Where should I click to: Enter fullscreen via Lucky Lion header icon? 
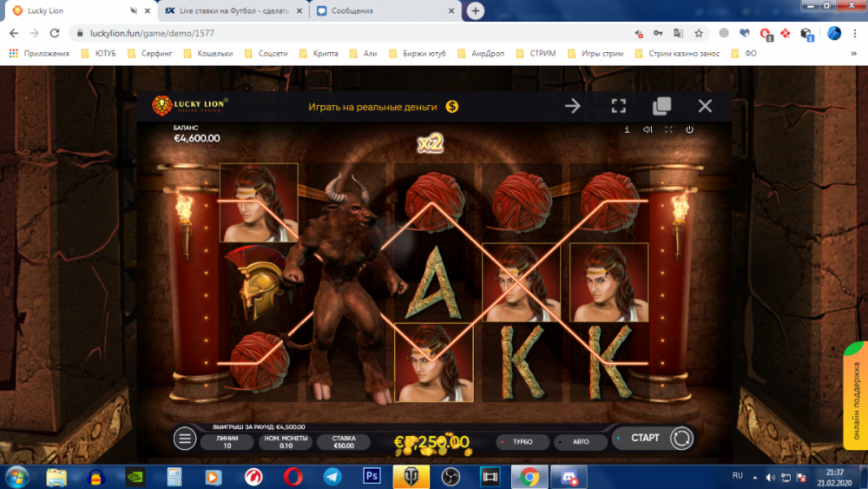coord(618,106)
